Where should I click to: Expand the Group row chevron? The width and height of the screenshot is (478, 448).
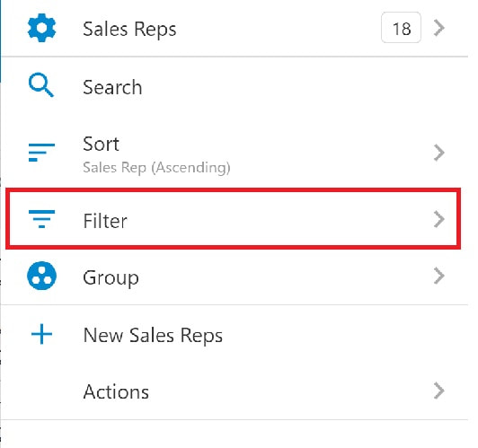(439, 276)
